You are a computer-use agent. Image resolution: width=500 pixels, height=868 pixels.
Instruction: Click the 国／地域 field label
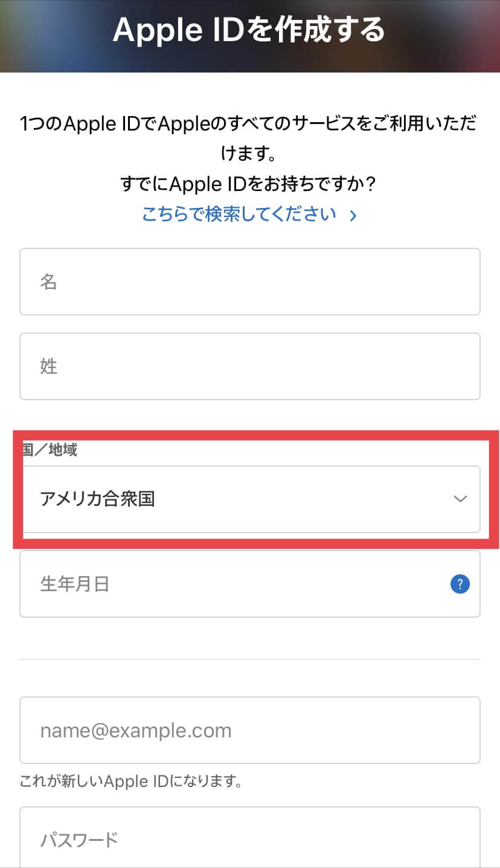(51, 450)
